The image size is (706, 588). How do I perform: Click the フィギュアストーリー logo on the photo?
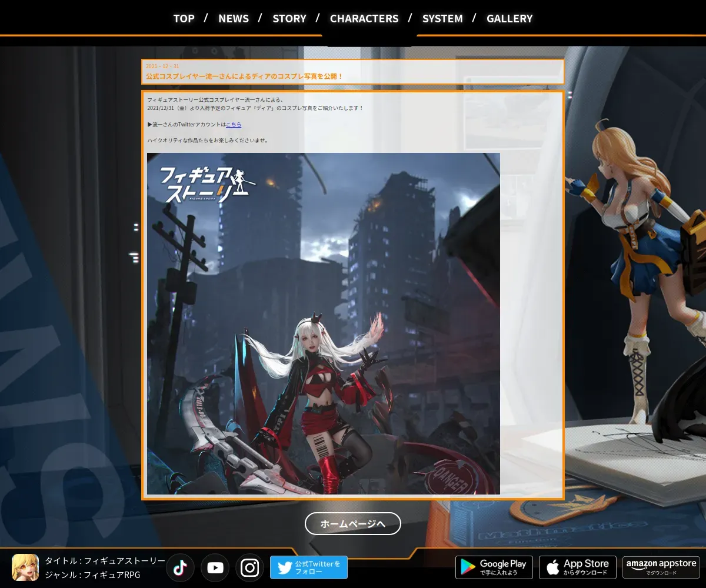point(207,186)
